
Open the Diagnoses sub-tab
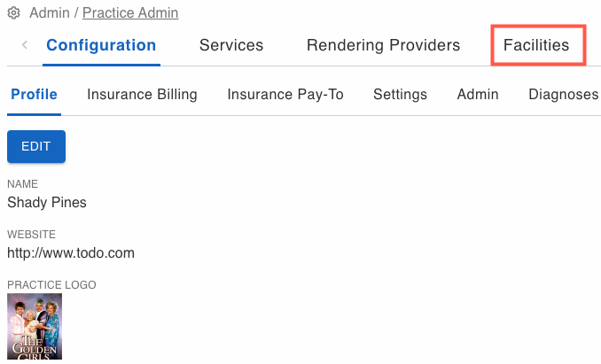click(563, 94)
